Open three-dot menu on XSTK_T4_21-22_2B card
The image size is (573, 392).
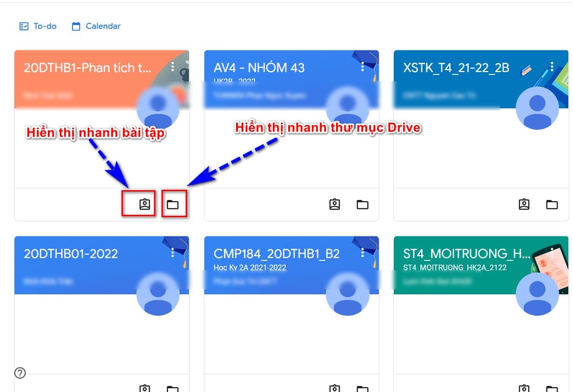tap(552, 67)
